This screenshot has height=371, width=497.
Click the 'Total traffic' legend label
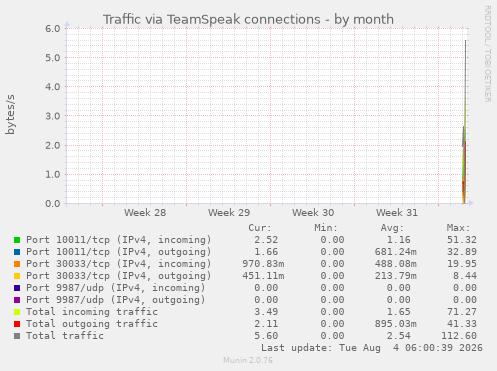tap(65, 336)
